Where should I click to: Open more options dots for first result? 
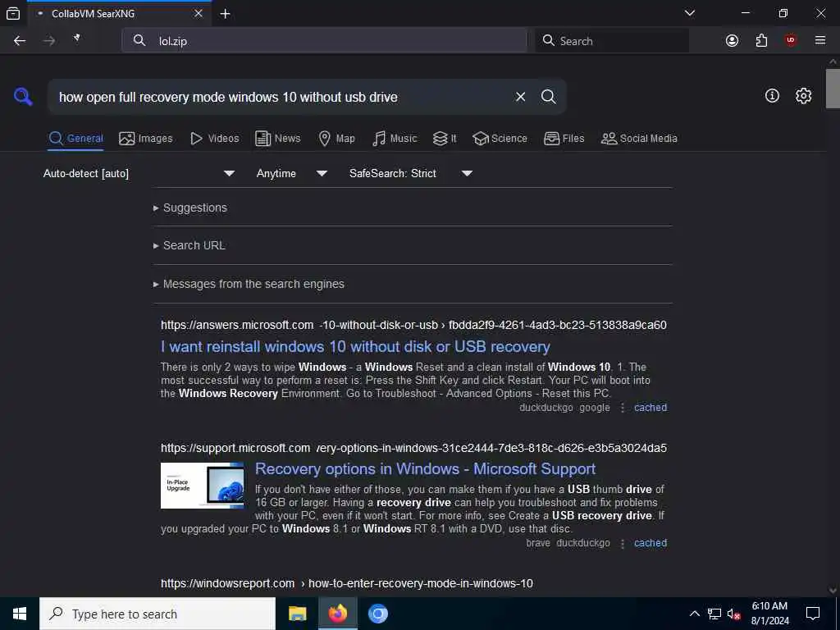point(622,408)
